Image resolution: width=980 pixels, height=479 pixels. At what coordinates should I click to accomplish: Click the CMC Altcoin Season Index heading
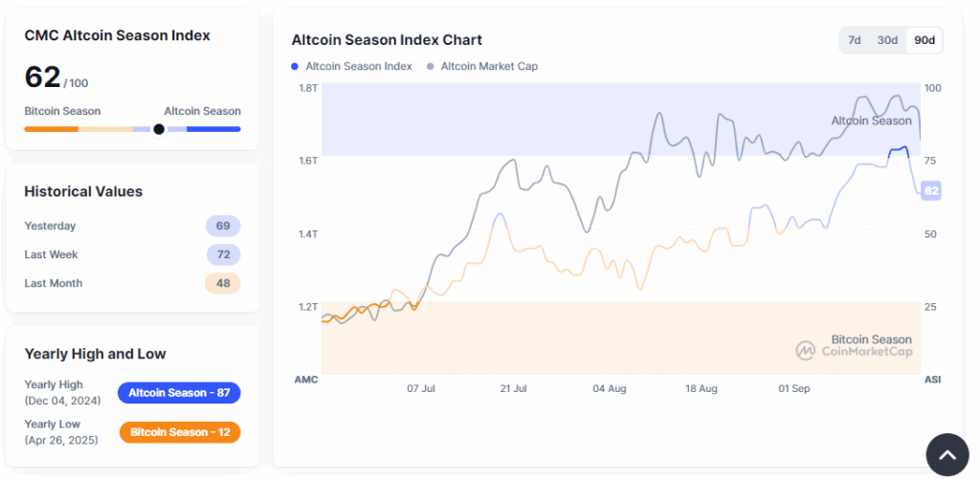pos(117,35)
